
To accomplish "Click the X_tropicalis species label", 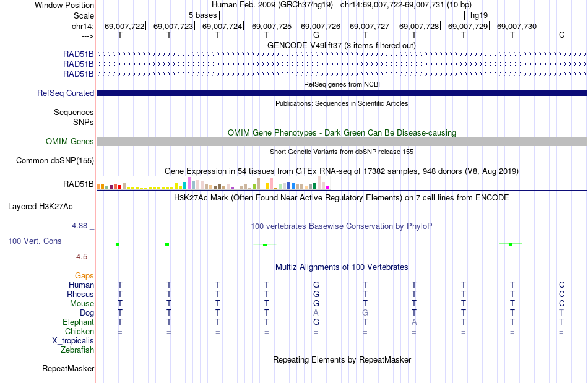I will (x=73, y=341).
